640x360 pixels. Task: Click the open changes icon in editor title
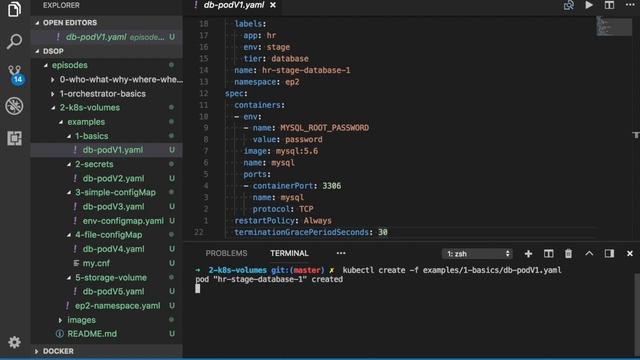coord(569,5)
